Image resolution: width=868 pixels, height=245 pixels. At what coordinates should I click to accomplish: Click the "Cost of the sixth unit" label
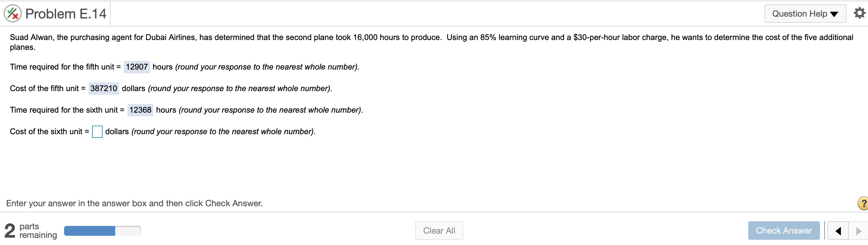point(49,132)
